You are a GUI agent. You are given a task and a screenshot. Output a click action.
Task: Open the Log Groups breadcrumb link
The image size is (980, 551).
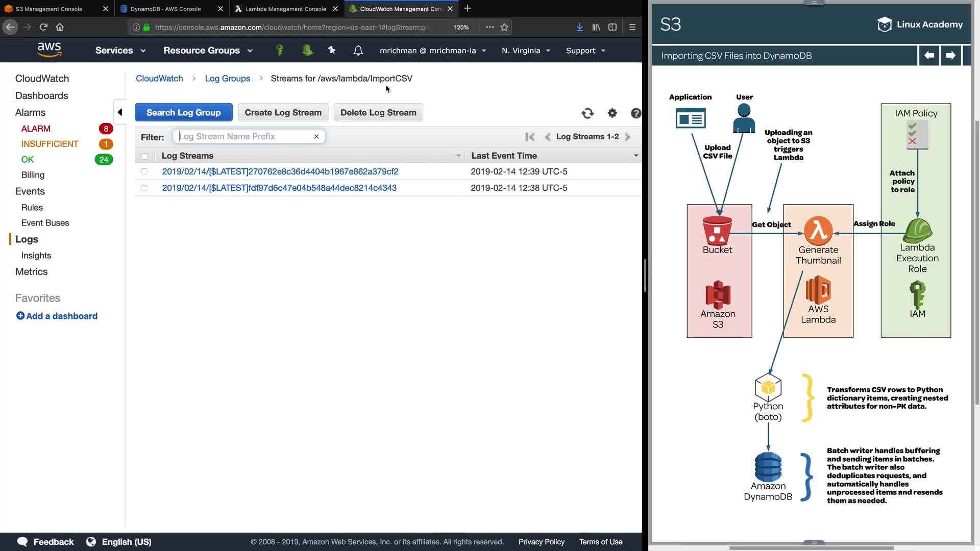point(227,78)
